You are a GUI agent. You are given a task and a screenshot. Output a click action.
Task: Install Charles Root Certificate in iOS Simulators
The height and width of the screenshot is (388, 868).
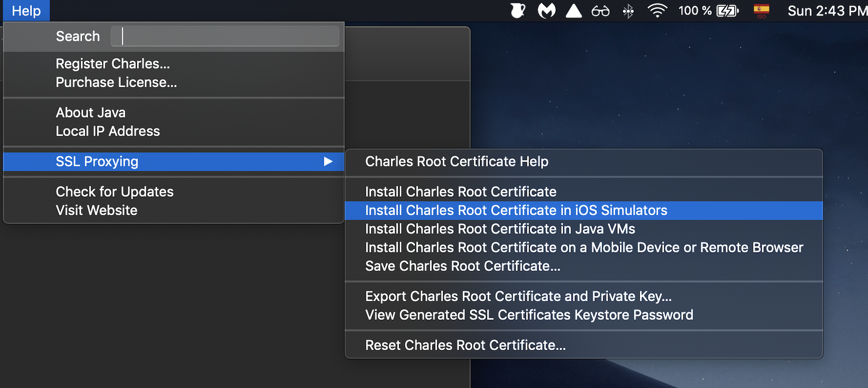tap(584, 211)
